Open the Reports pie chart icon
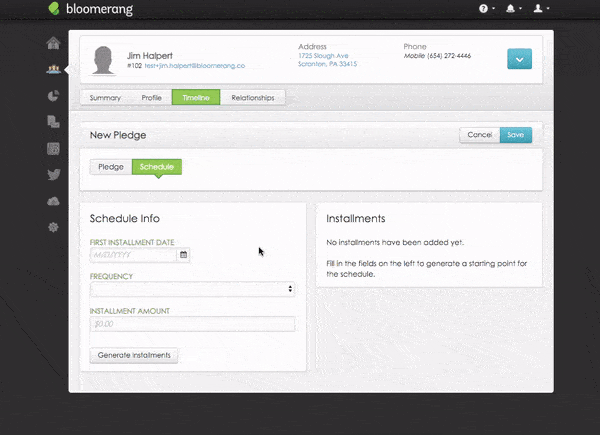The width and height of the screenshot is (600, 435). point(53,96)
